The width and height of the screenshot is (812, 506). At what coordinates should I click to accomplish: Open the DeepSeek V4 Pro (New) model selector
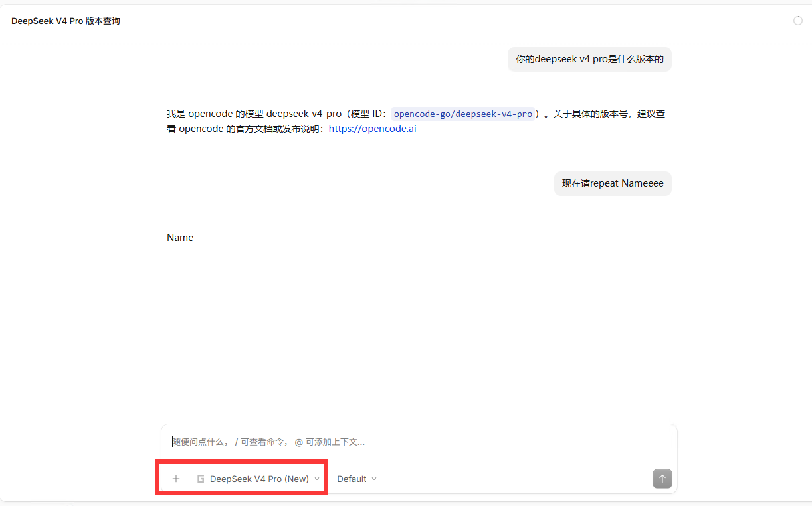click(258, 479)
